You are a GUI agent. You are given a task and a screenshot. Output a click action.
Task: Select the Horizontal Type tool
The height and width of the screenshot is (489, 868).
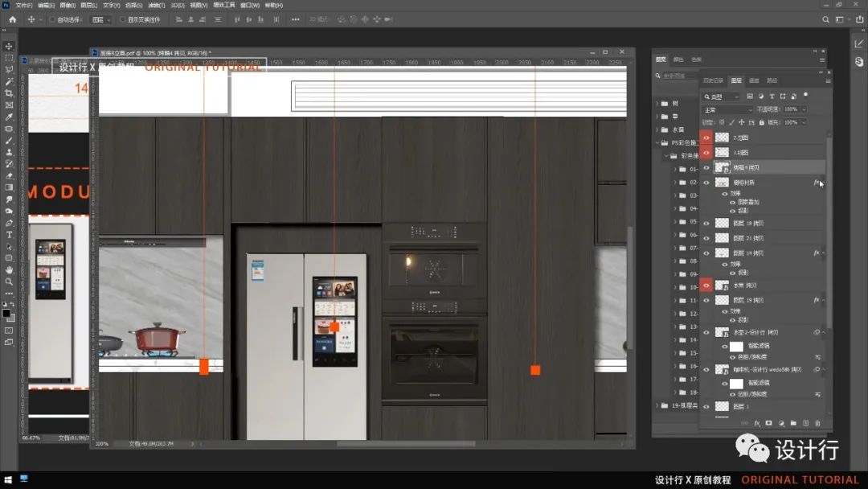pos(9,235)
